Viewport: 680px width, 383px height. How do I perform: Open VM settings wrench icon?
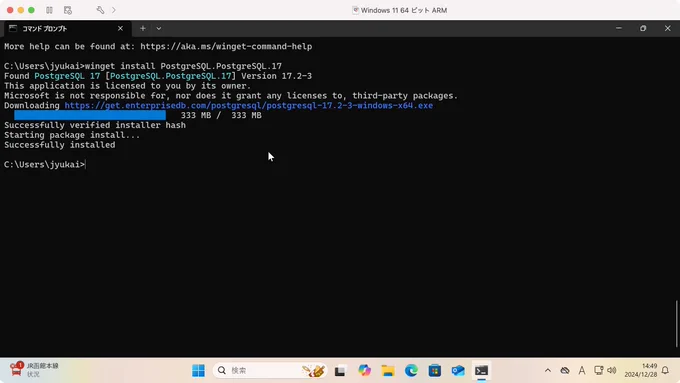point(100,10)
